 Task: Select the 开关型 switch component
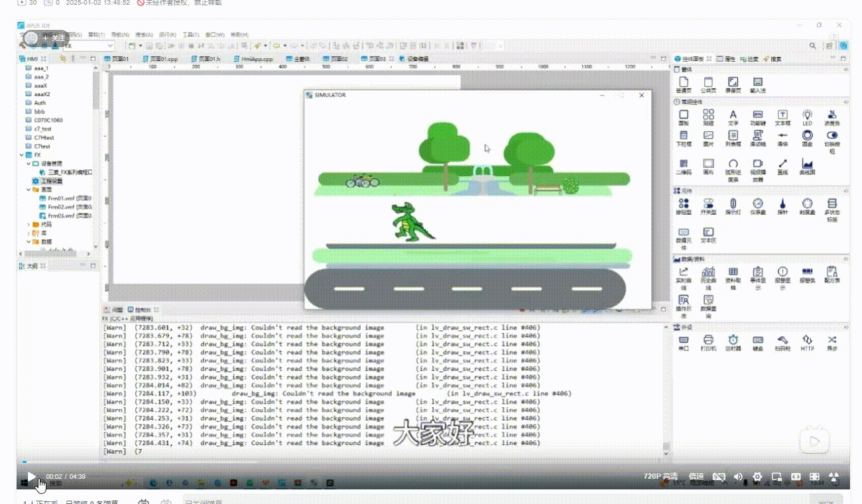[708, 206]
